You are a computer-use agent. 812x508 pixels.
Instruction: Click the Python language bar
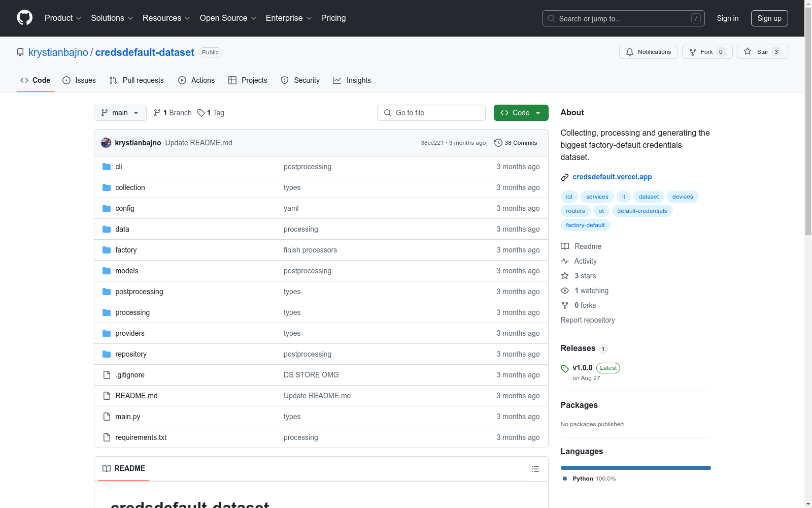pyautogui.click(x=636, y=468)
